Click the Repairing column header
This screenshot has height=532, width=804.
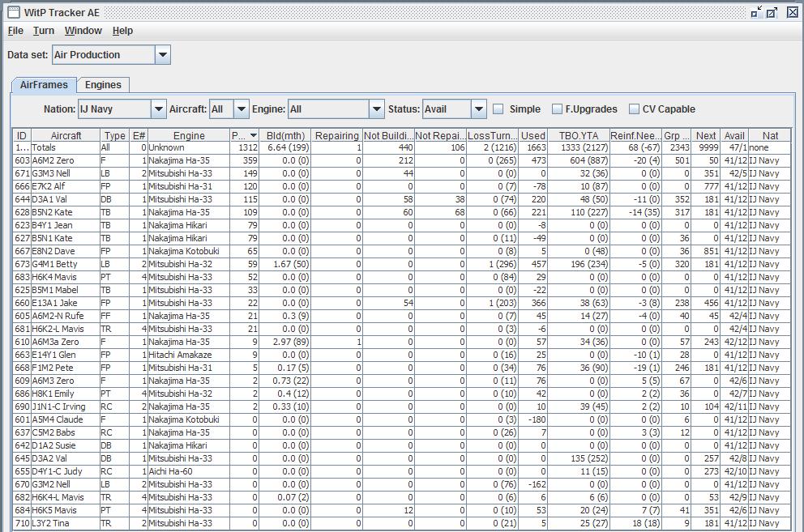pyautogui.click(x=337, y=135)
